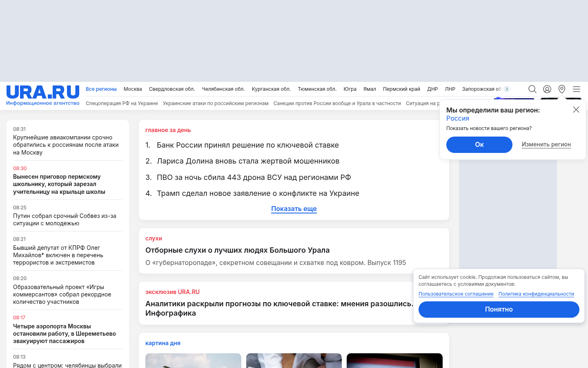588x368 pixels.
Task: Open the 08:21 news about Олег Михайлов
Action: [58, 255]
